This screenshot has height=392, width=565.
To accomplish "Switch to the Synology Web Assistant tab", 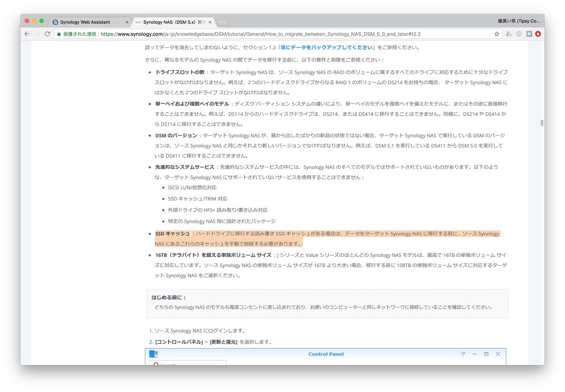I will 89,22.
